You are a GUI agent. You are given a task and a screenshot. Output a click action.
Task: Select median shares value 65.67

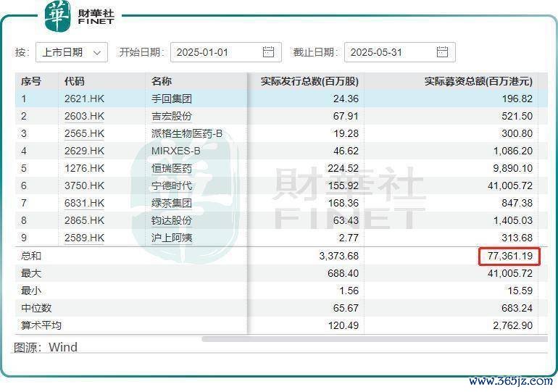click(346, 308)
